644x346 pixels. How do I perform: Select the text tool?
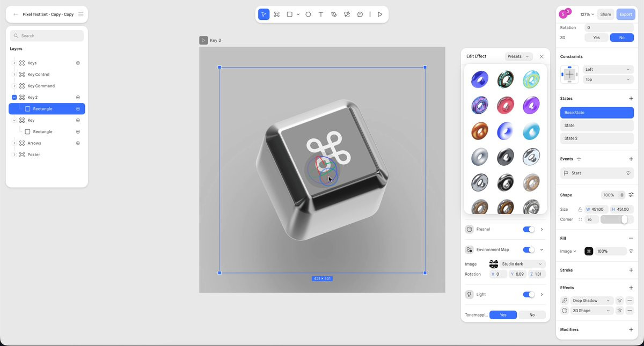(x=321, y=14)
